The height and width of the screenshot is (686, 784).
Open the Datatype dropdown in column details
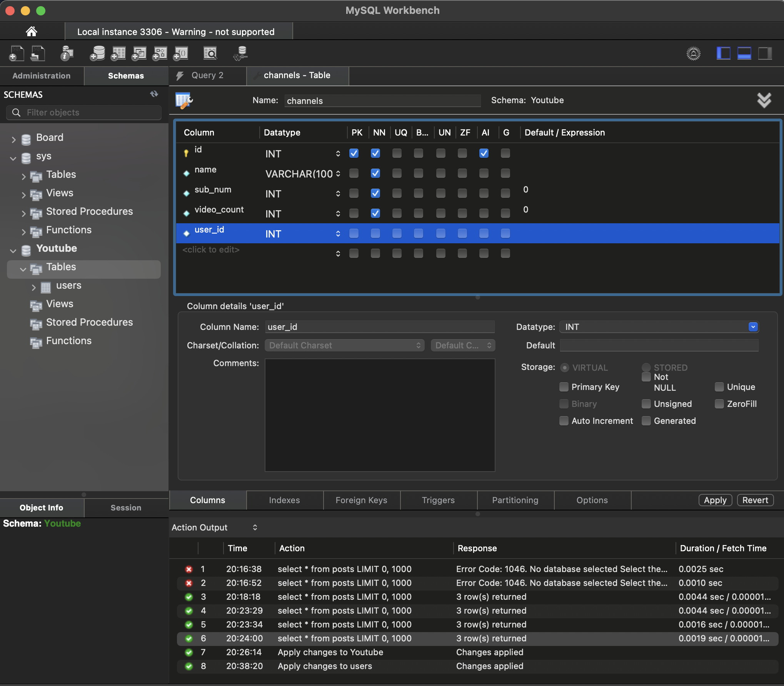click(x=753, y=327)
